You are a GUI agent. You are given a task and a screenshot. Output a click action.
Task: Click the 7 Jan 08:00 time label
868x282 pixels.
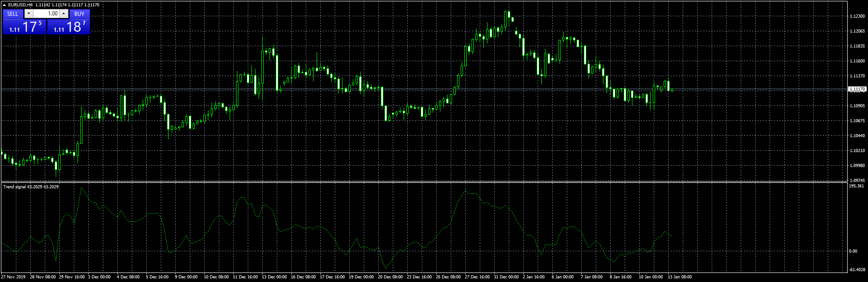coord(592,277)
